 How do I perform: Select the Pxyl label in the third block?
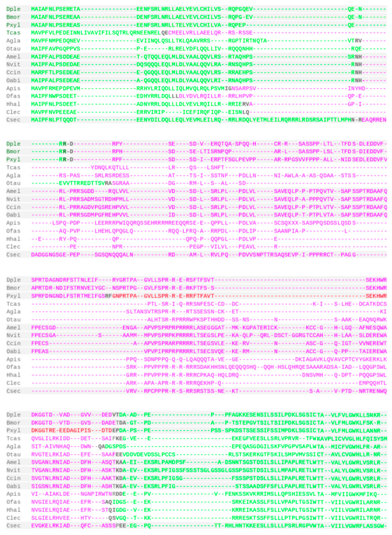13,296
